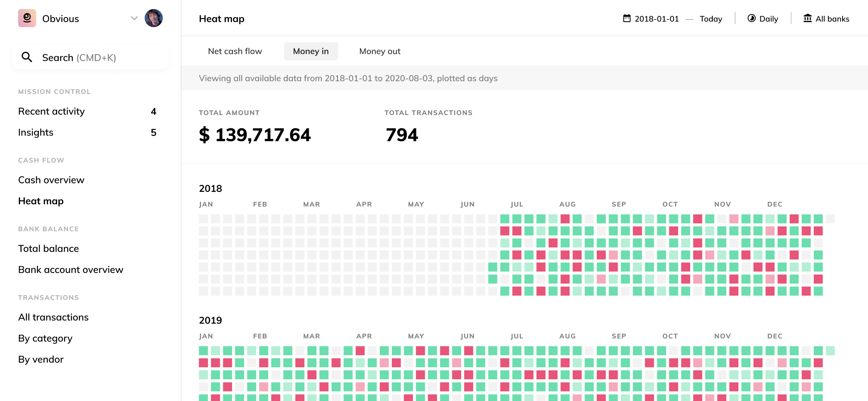Open Cash overview
868x401 pixels.
pos(51,180)
